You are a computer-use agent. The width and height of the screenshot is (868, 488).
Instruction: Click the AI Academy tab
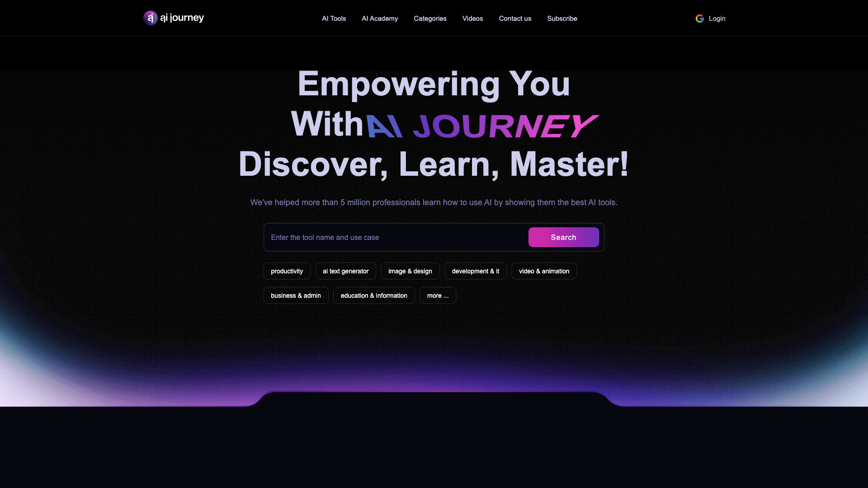click(x=380, y=18)
